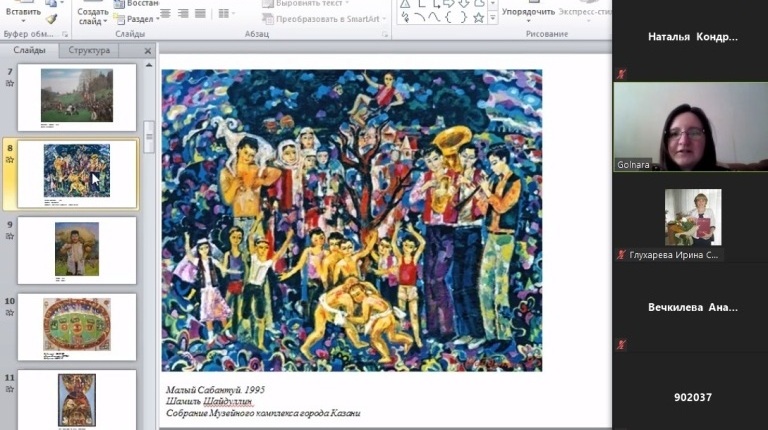768x430 pixels.
Task: Center-align paragraph text icon
Action: (166, 14)
